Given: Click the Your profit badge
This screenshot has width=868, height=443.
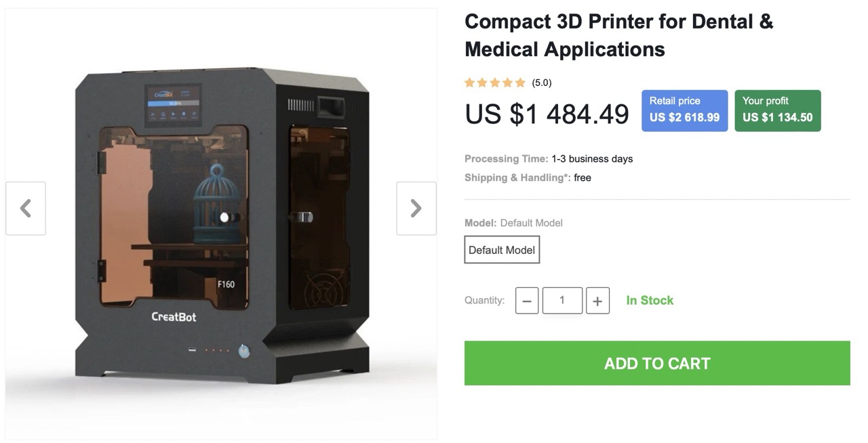Looking at the screenshot, I should coord(778,110).
